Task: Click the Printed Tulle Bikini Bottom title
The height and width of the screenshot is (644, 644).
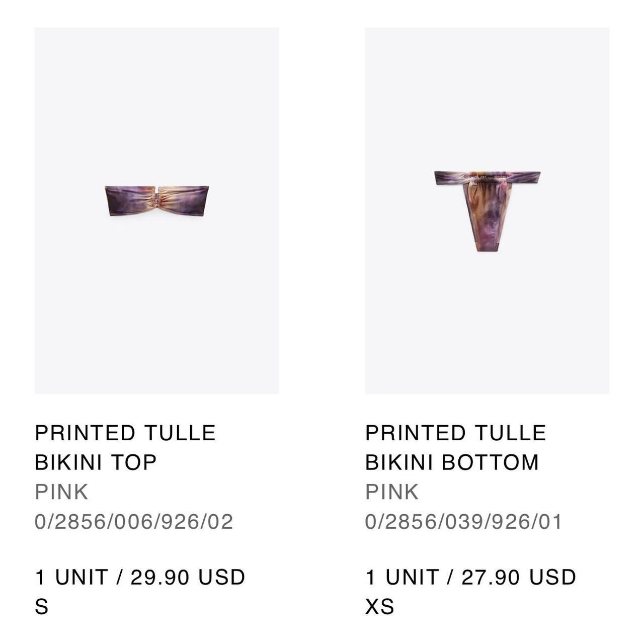Action: click(455, 447)
